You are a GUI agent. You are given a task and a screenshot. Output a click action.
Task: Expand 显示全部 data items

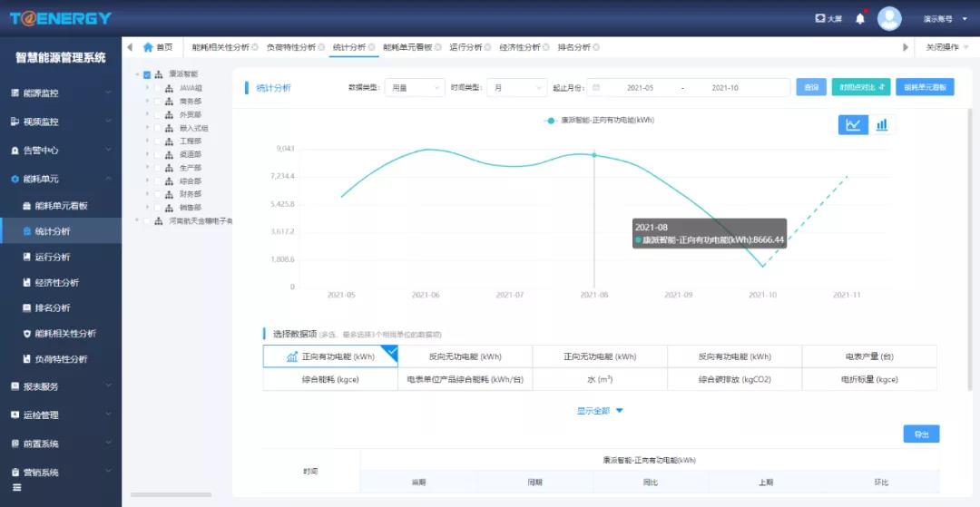(601, 411)
